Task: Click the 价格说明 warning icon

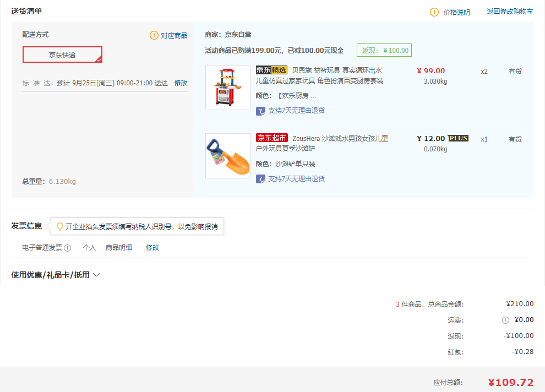Action: pyautogui.click(x=434, y=12)
